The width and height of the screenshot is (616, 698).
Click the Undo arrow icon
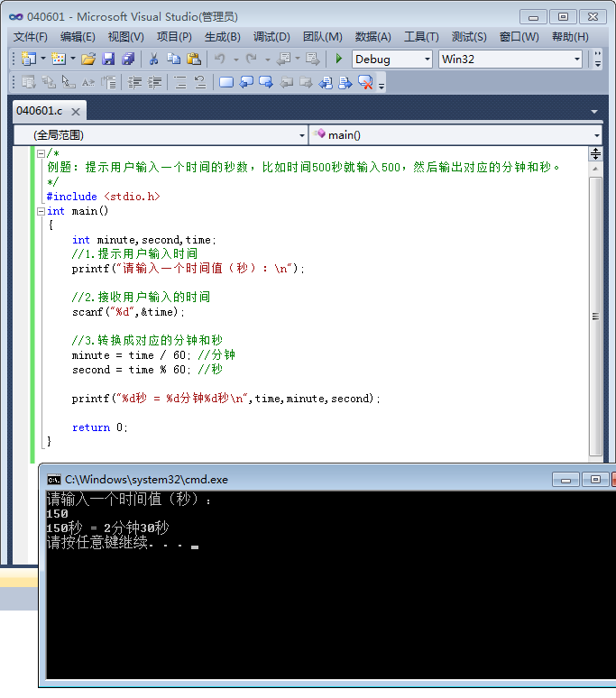coord(220,59)
